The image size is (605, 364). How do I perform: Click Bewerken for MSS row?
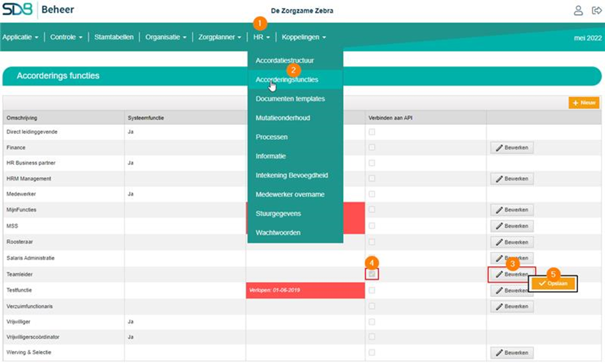[x=512, y=226]
